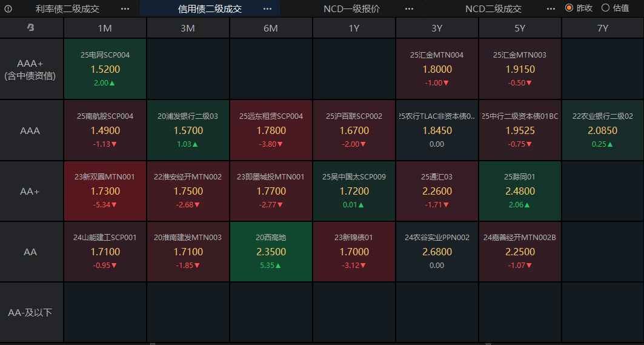Open the ellipsis menu beside 利率债二级成交
644x345 pixels.
(x=125, y=8)
